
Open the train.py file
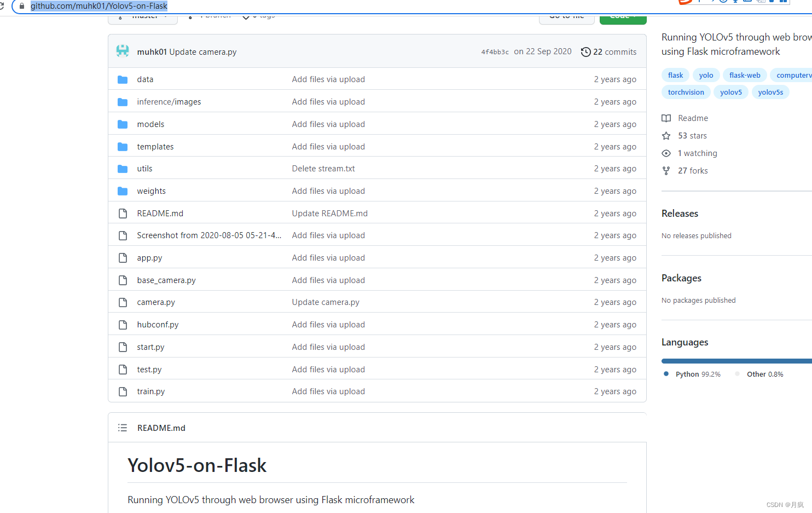[150, 391]
